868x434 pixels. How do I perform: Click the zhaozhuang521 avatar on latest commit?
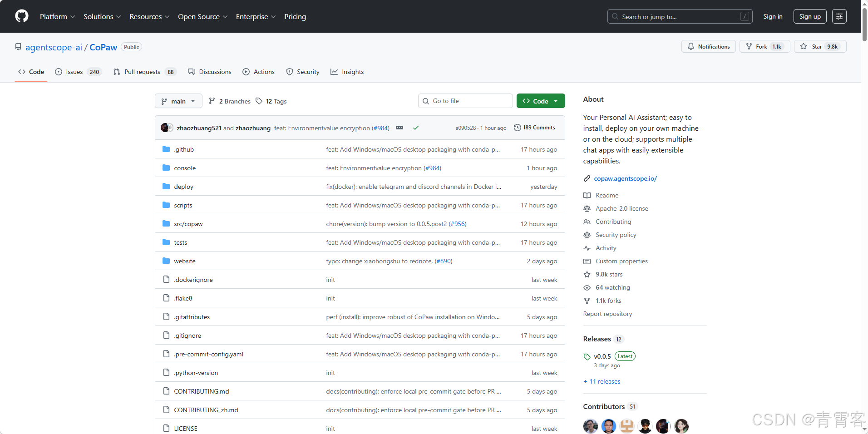coord(165,128)
